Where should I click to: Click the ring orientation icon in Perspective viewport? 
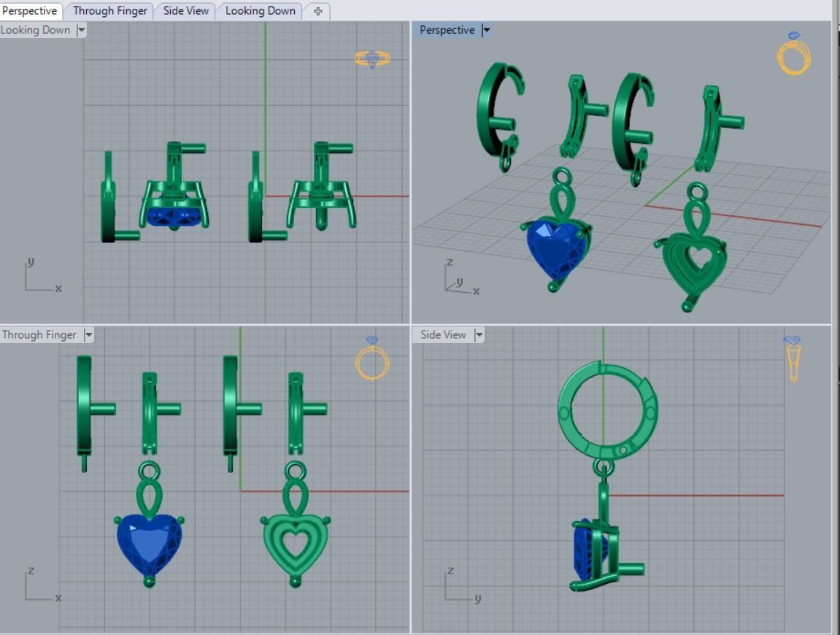tap(793, 53)
